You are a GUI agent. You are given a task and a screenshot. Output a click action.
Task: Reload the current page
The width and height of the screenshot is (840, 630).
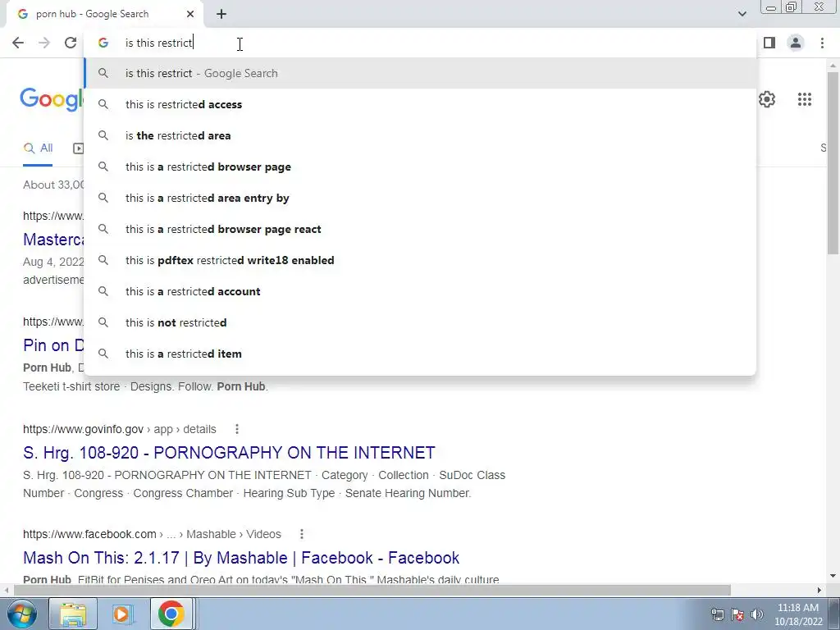click(x=71, y=43)
